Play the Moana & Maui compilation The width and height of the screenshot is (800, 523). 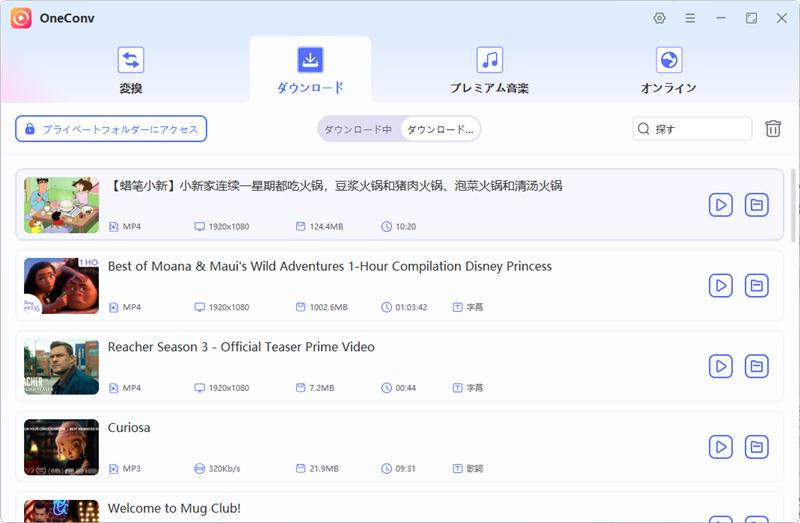tap(720, 285)
